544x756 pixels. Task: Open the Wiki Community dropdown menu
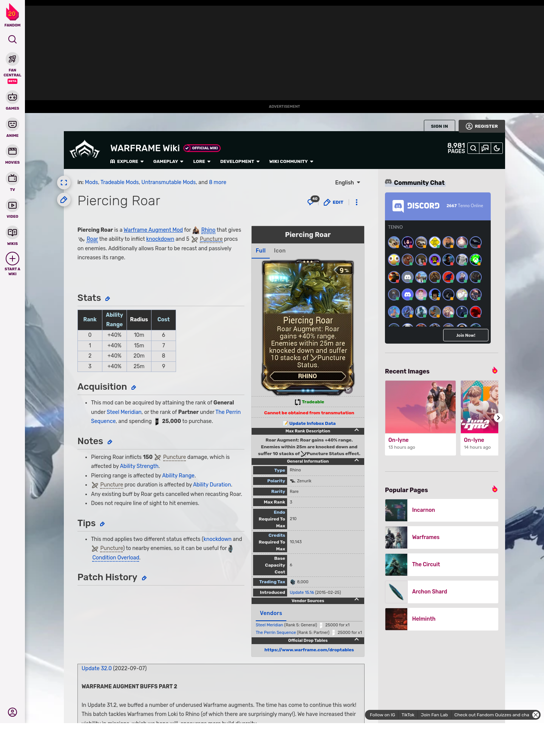291,161
